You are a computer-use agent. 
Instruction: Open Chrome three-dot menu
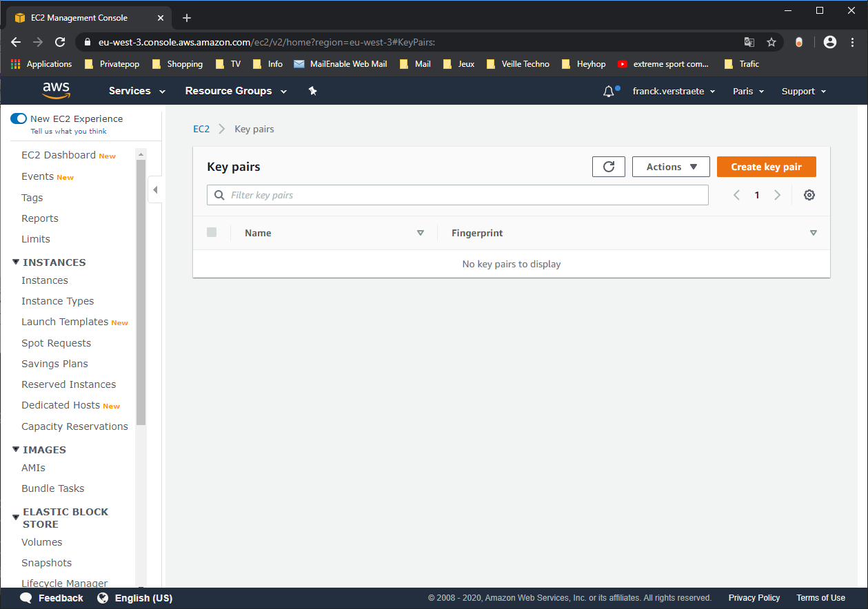click(x=852, y=42)
